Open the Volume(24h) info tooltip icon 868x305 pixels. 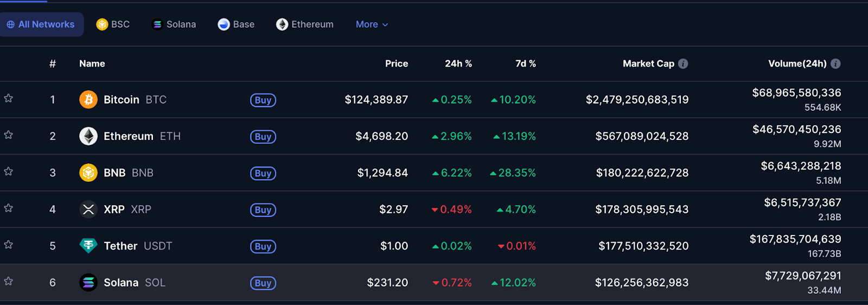pyautogui.click(x=835, y=64)
